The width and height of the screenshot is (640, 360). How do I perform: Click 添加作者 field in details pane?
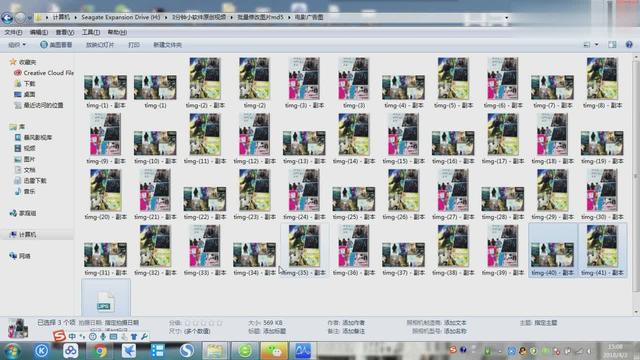353,323
